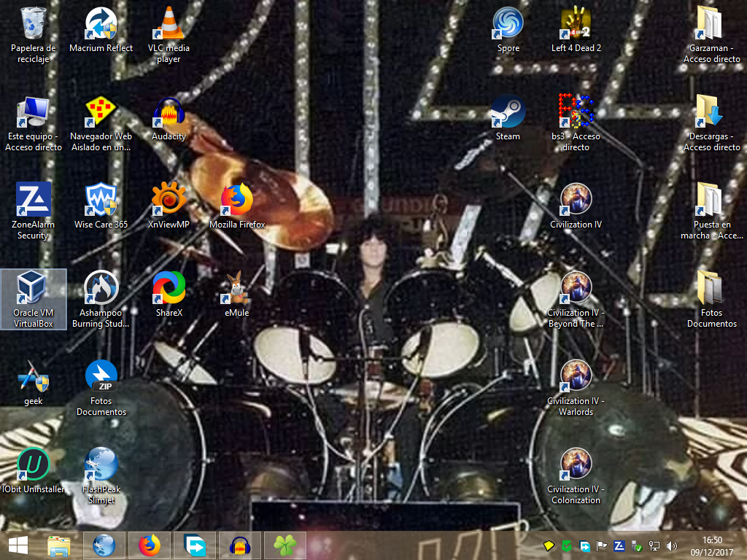This screenshot has height=560, width=747.
Task: Open network status tray icon
Action: click(654, 545)
